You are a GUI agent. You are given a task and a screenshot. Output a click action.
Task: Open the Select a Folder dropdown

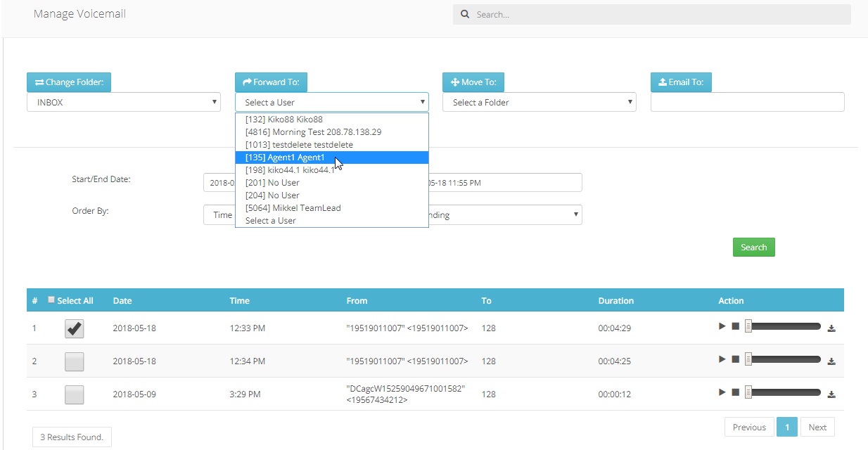pos(540,102)
